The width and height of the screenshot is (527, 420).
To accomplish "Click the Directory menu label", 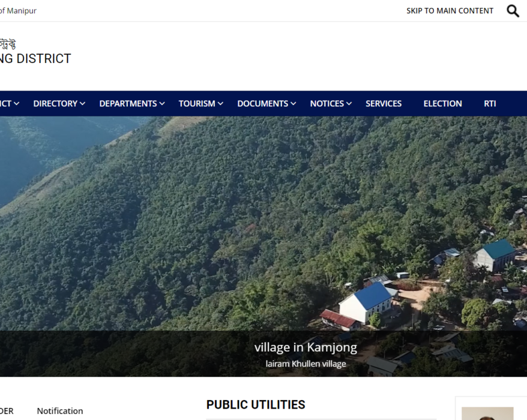I will [55, 103].
